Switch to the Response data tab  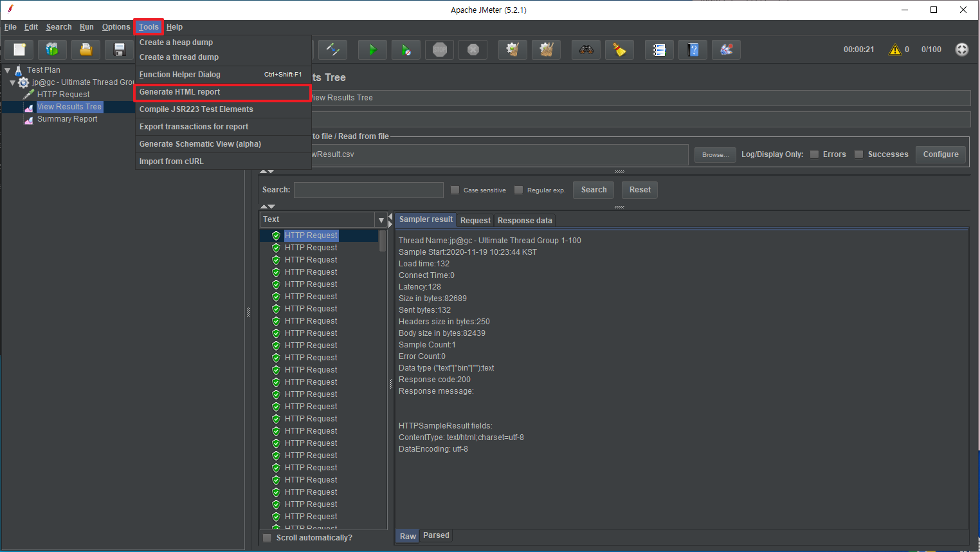click(x=525, y=221)
